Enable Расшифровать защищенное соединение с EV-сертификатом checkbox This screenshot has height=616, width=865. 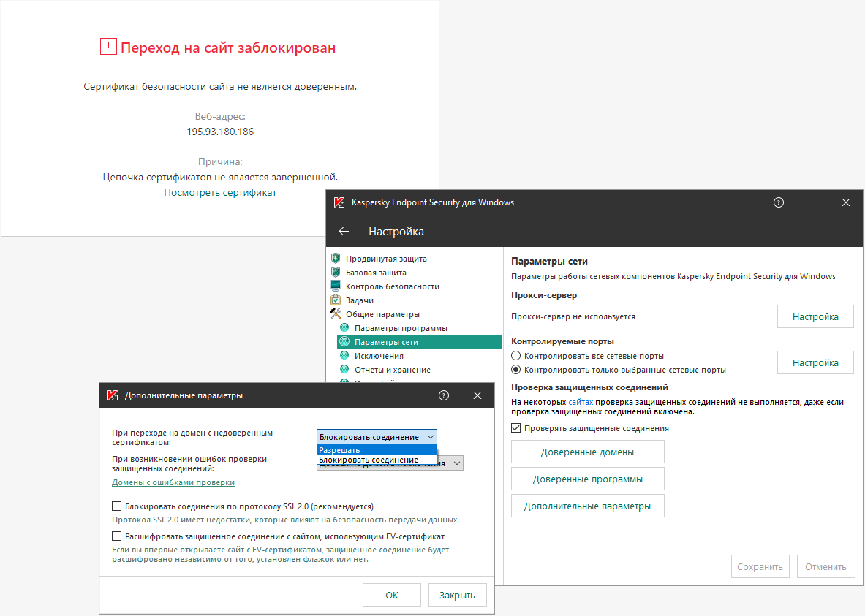(x=116, y=536)
